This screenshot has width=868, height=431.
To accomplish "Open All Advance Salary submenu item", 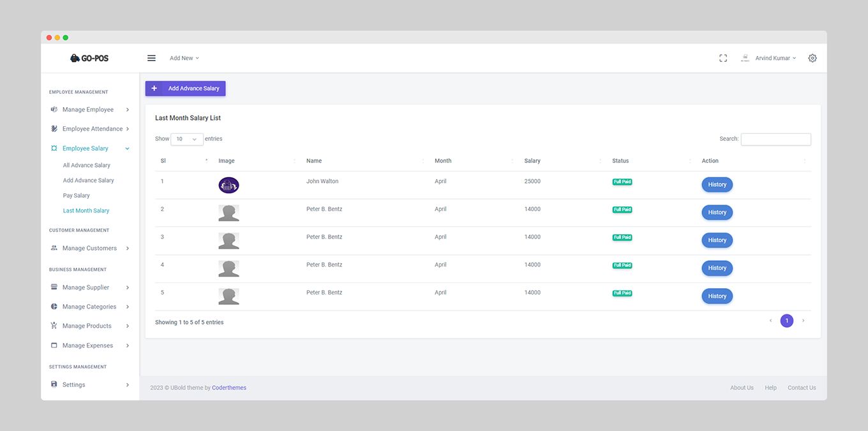I will (x=87, y=165).
